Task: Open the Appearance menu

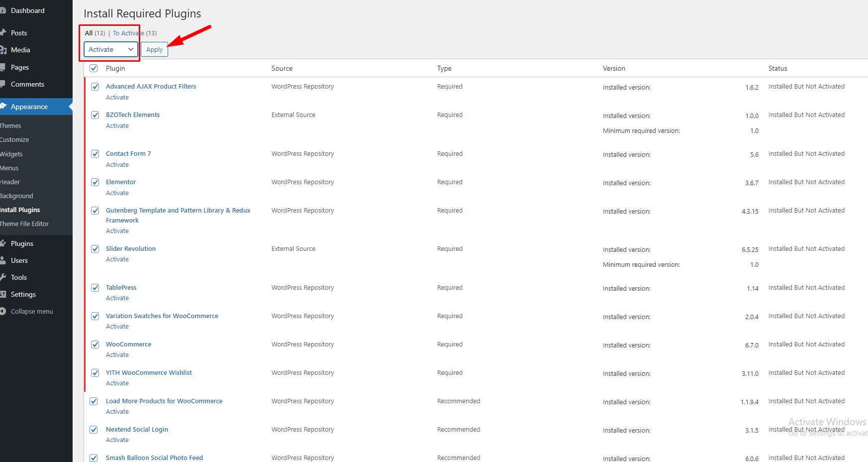Action: point(29,107)
